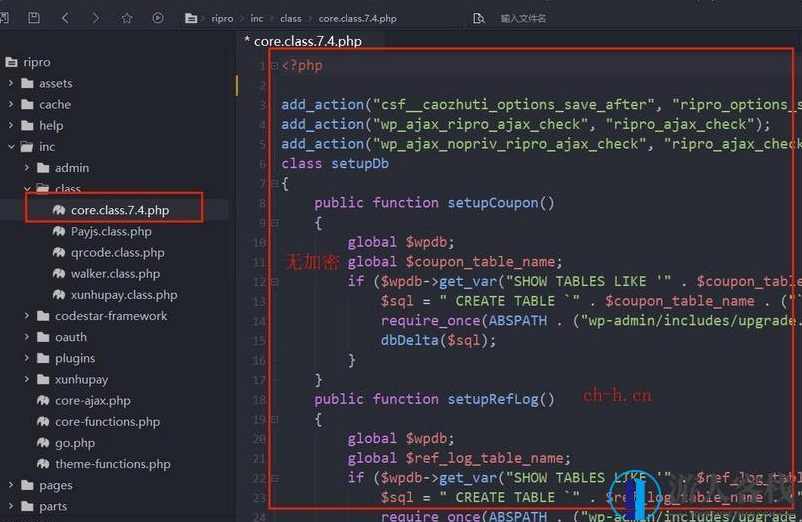Select the inc breadcrumb segment

257,18
